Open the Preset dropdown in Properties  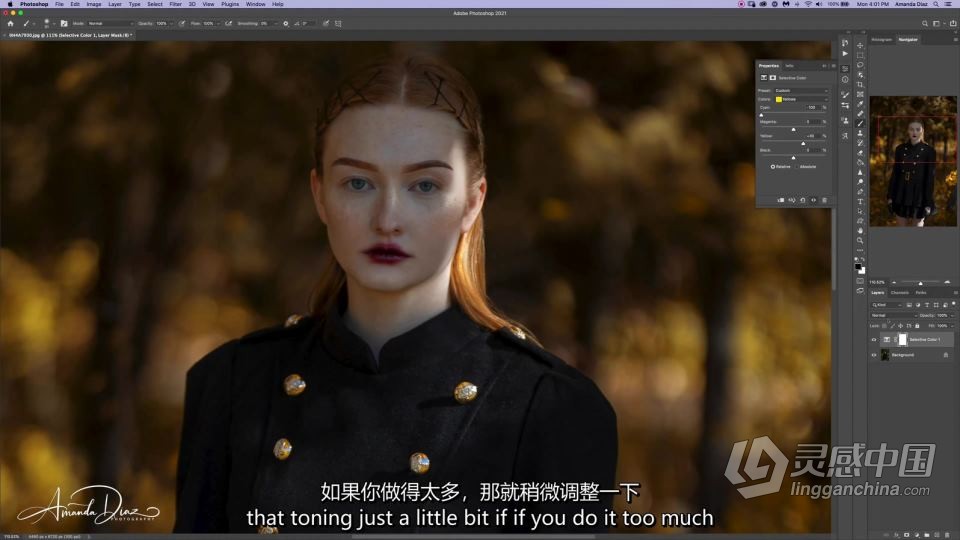pyautogui.click(x=801, y=91)
